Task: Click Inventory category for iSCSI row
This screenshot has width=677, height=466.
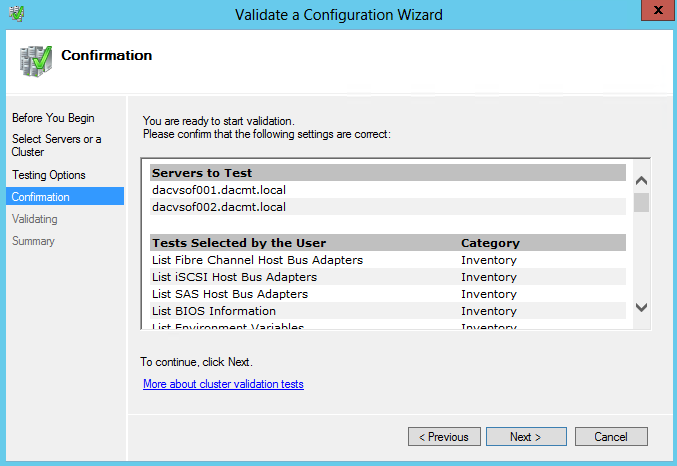Action: 489,277
